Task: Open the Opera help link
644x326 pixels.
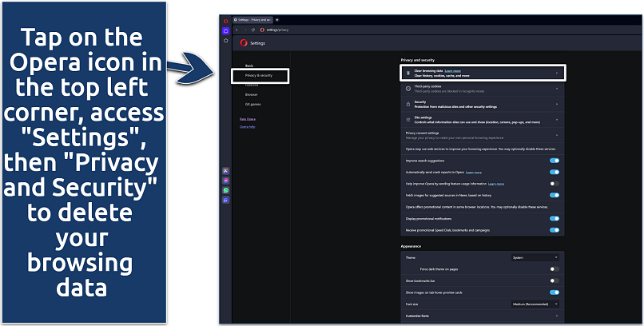Action: pyautogui.click(x=248, y=127)
